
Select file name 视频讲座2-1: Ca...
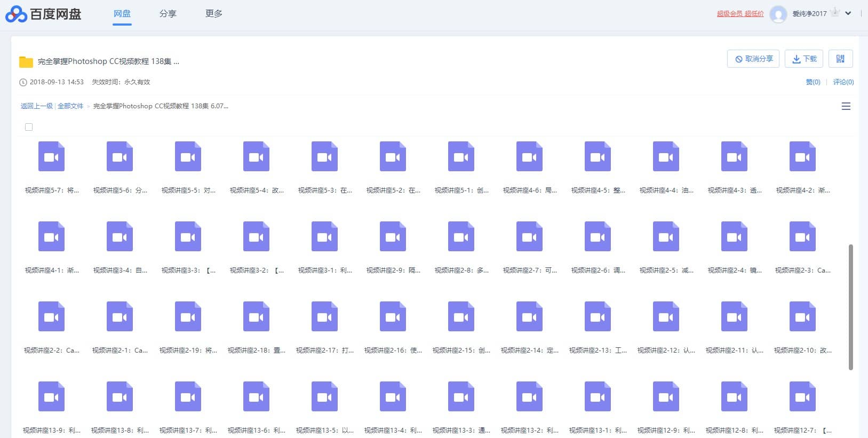coord(120,351)
